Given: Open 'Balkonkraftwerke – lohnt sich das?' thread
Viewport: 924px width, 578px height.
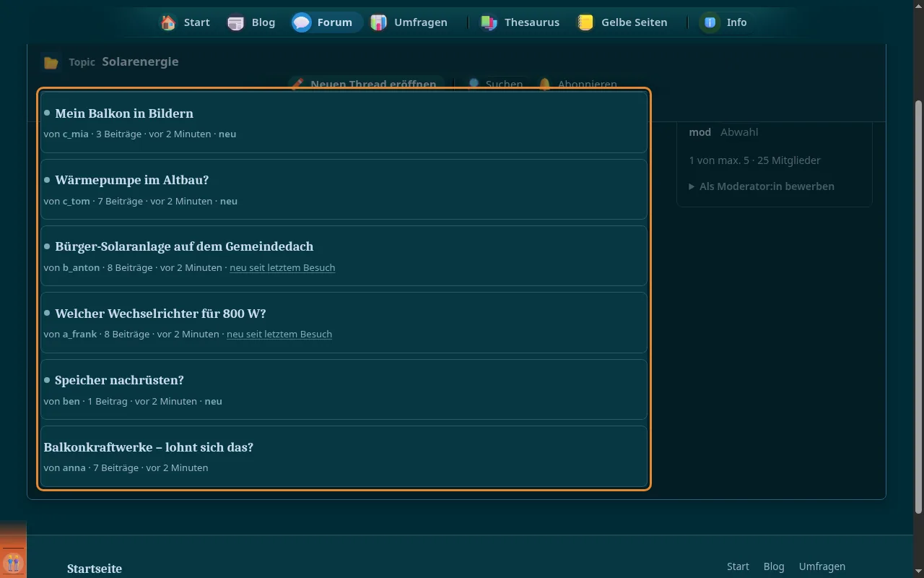Looking at the screenshot, I should point(149,447).
